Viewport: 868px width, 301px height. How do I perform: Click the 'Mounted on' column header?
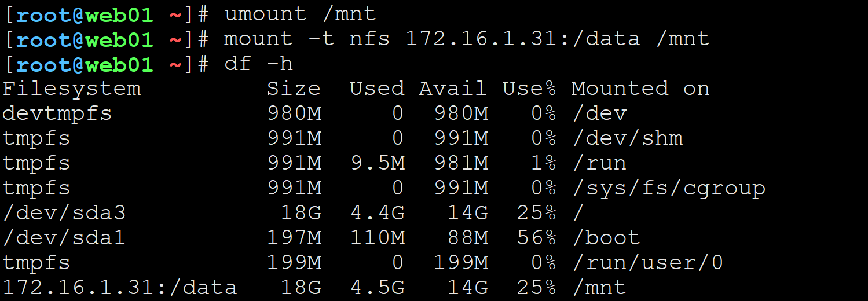point(640,89)
